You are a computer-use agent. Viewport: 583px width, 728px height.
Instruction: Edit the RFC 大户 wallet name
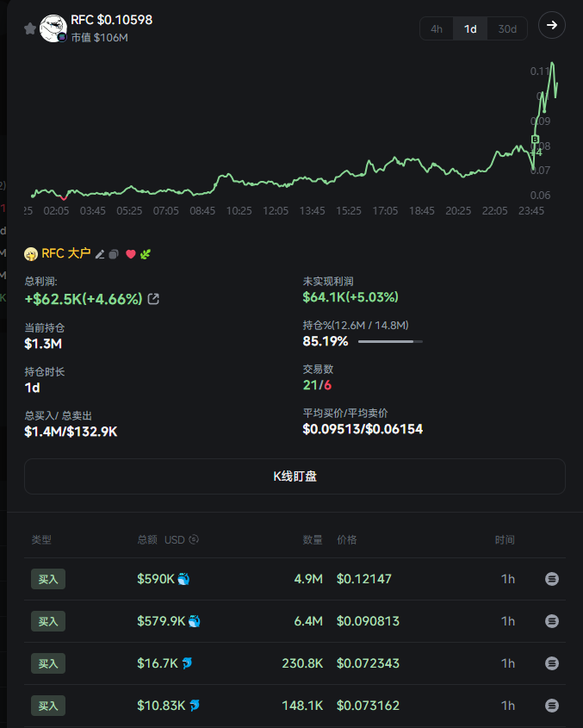[x=100, y=254]
